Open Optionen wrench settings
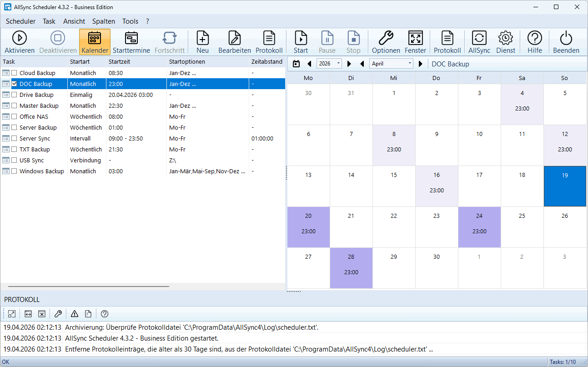 coord(386,42)
